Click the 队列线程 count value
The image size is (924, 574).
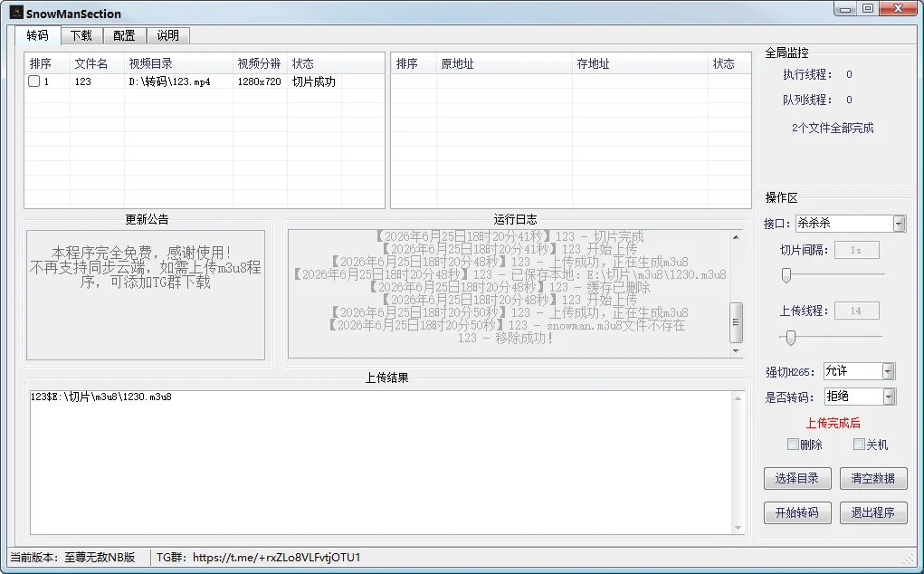tap(849, 100)
